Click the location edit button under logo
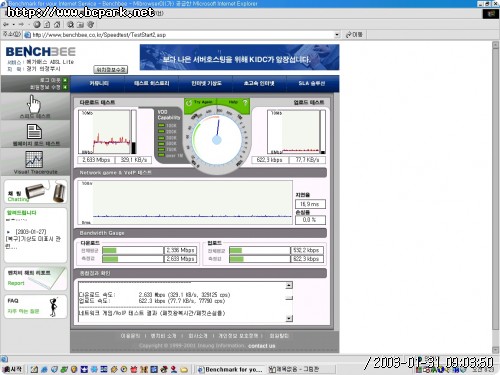Screen dimensions: 500x375 111,69
